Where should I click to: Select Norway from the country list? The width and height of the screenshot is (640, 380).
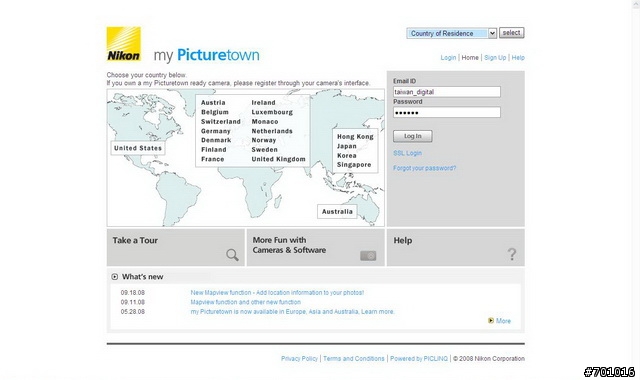pos(264,140)
